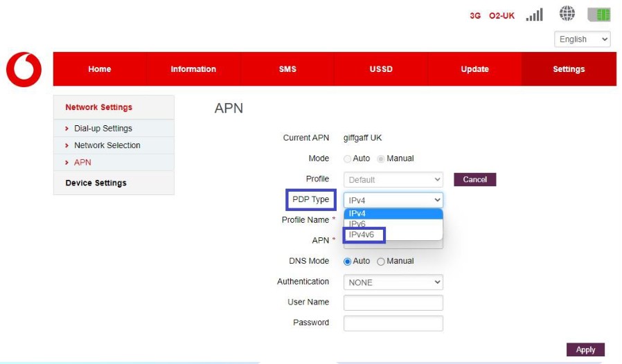Click the Vodafone logo icon
622x364 pixels.
pos(24,69)
